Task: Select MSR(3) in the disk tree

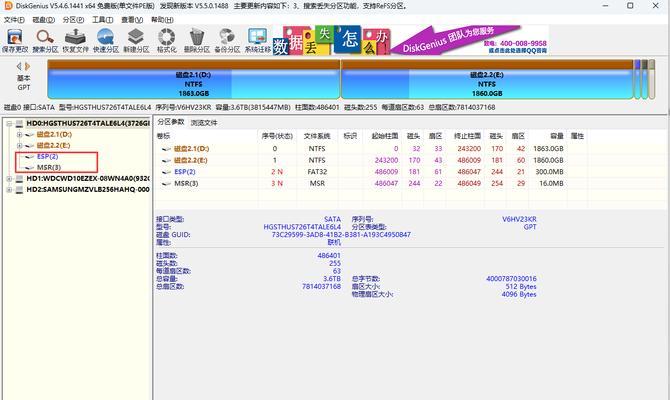Action: coord(49,168)
